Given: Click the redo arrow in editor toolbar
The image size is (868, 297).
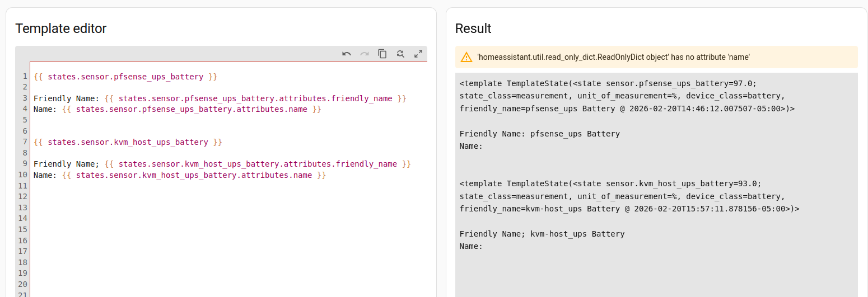Looking at the screenshot, I should (x=365, y=54).
